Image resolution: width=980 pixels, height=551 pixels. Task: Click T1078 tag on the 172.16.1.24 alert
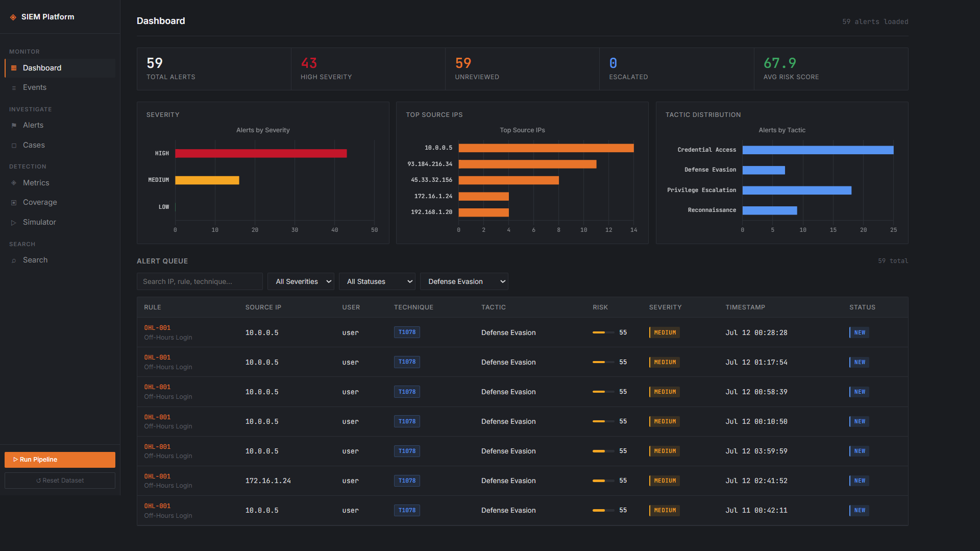[x=407, y=481]
